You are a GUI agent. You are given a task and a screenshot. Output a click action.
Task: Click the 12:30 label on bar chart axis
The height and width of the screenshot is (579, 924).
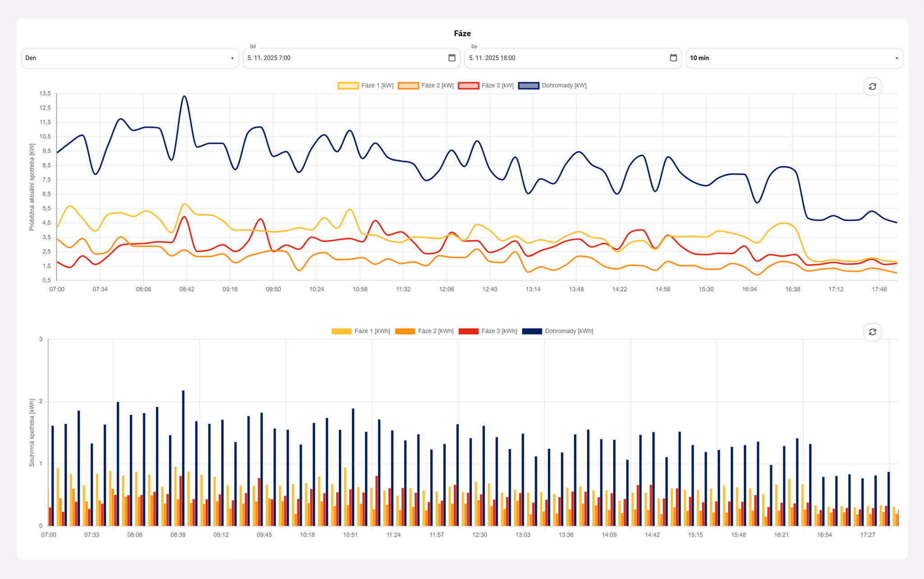click(x=480, y=535)
